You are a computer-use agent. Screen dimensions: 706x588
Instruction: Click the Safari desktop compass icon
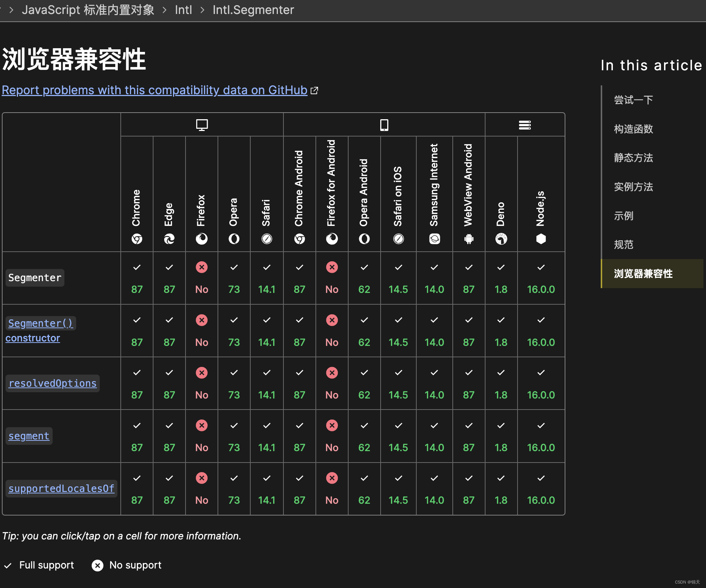point(267,239)
